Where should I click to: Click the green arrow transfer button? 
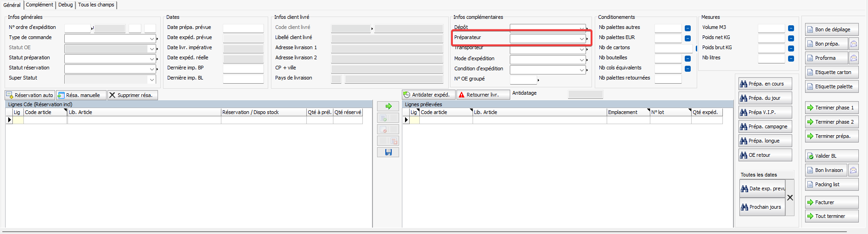[x=388, y=106]
